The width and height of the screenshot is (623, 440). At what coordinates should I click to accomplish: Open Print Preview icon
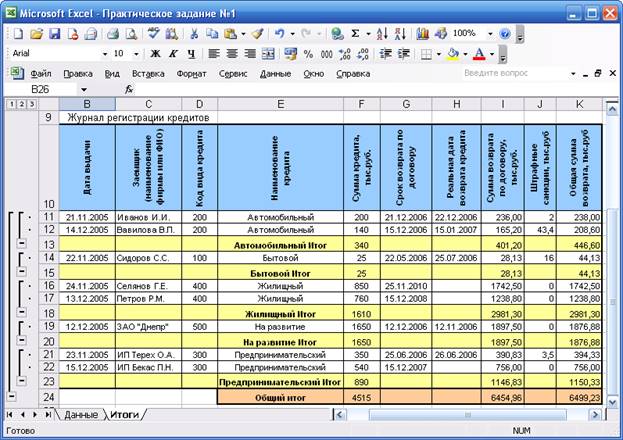[x=131, y=34]
